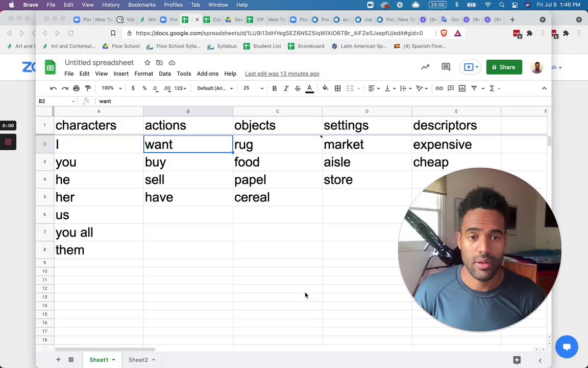Toggle italic formatting
The image size is (588, 368).
286,88
